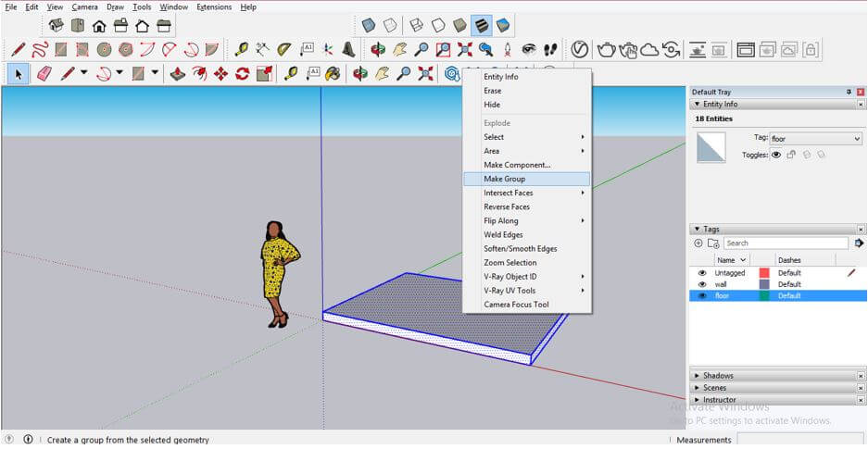Open the Extensions menu
Image resolution: width=868 pixels, height=449 pixels.
(214, 7)
